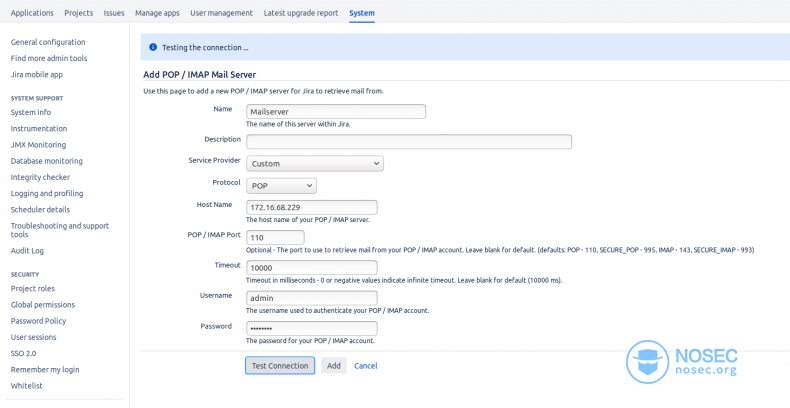Click the port defaults help text
The width and height of the screenshot is (790, 408).
point(500,250)
